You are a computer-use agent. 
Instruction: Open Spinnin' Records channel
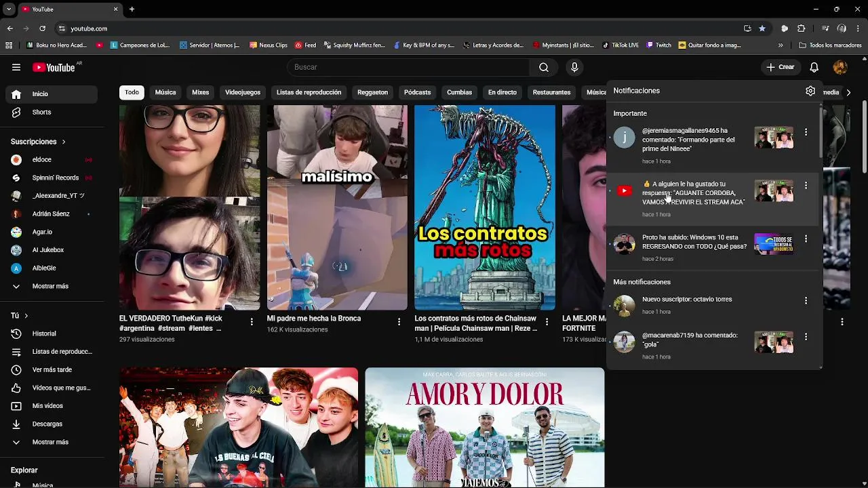coord(52,178)
